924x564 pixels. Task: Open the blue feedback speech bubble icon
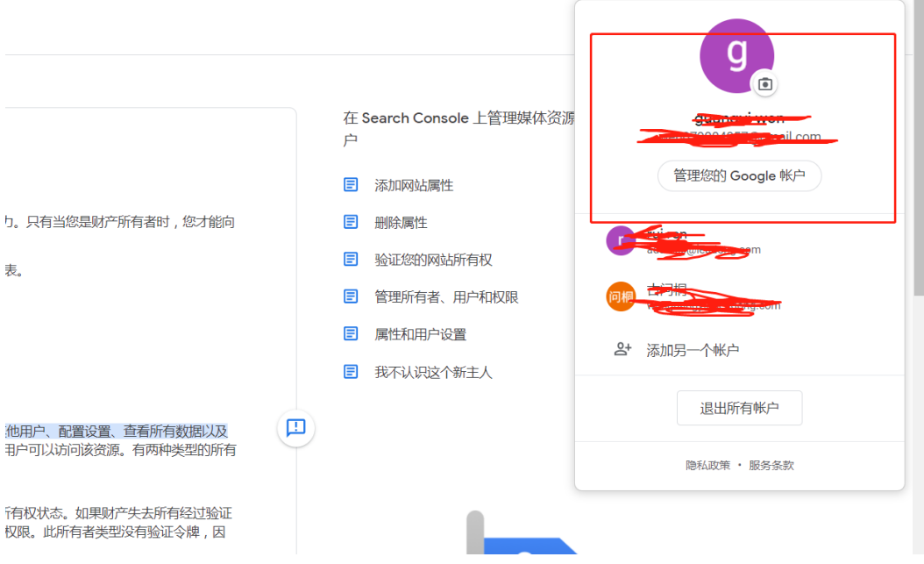pyautogui.click(x=296, y=428)
